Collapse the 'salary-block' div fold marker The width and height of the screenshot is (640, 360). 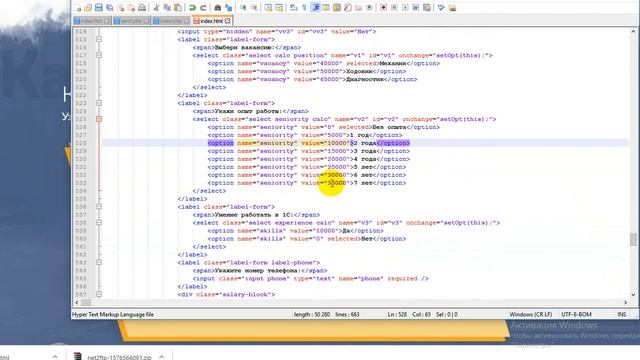99,294
